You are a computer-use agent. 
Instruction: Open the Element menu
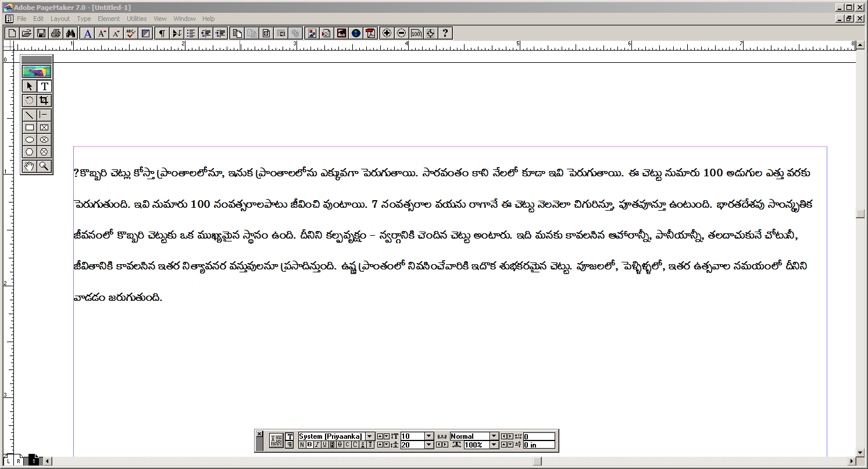[109, 19]
